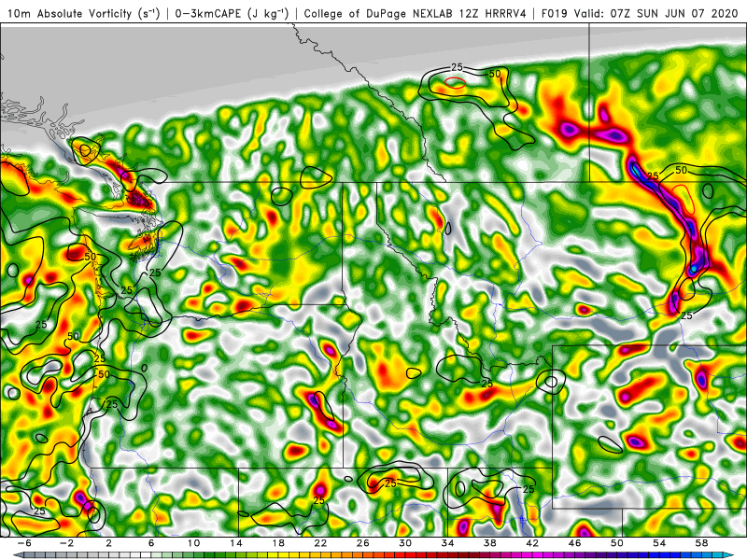This screenshot has height=560, width=747.
Task: Click the 'F019' forecast hour label
Action: coord(554,14)
